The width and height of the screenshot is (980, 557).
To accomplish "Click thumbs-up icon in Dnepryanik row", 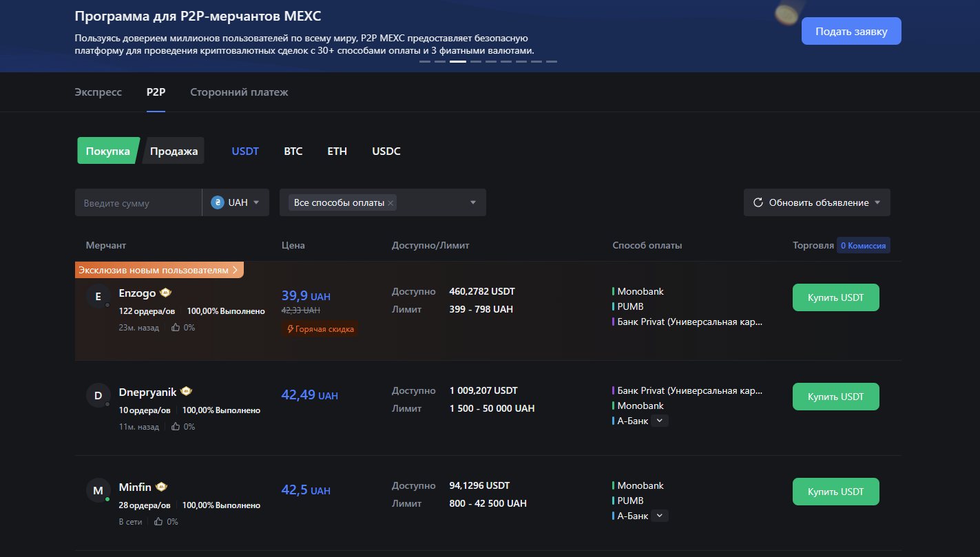I will (176, 427).
